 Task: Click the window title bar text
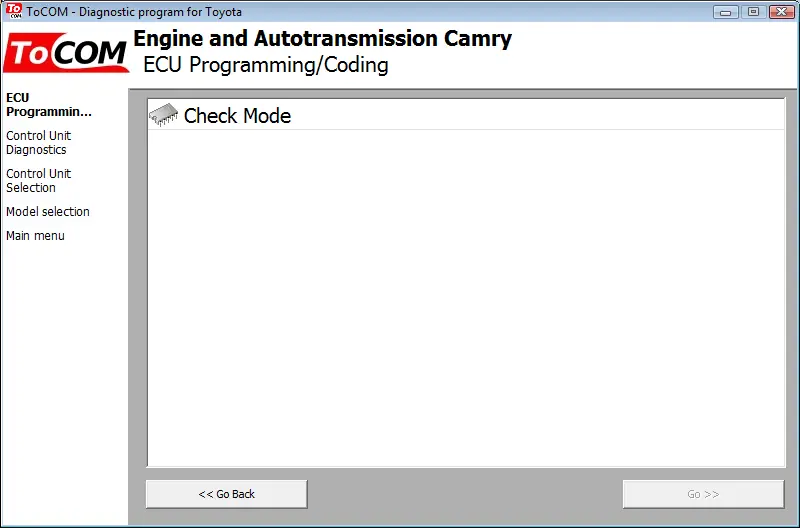tap(134, 11)
